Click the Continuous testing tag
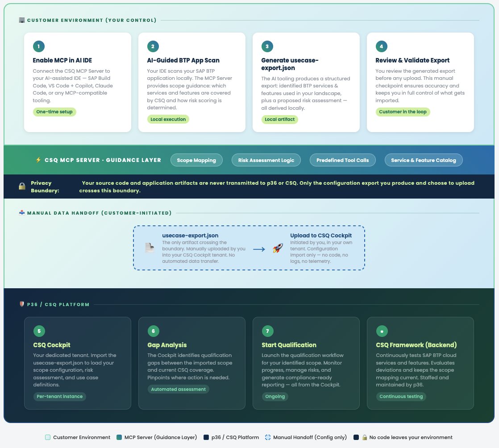The width and height of the screenshot is (499, 448). 401,396
